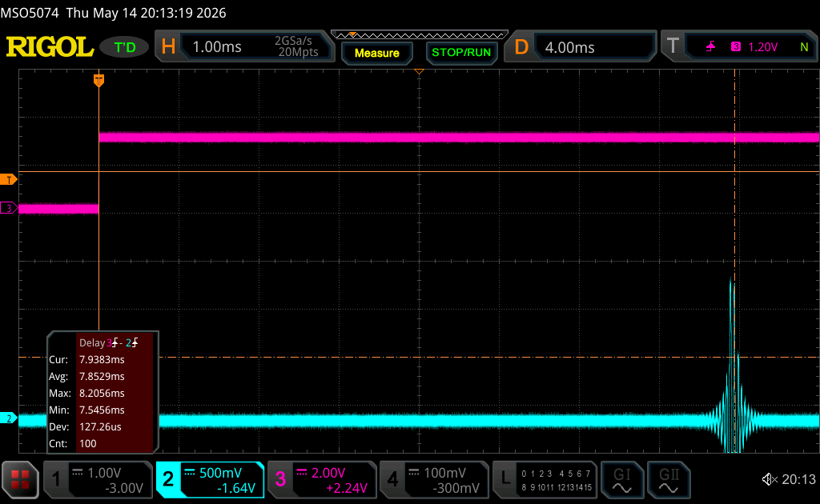Viewport: 820px width, 504px height.
Task: Open the GI waveform generator icon
Action: coord(621,479)
